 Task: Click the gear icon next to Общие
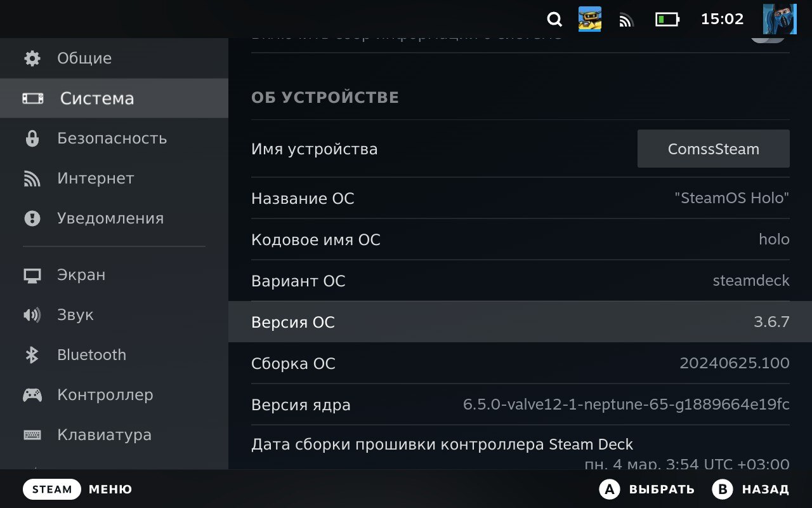tap(32, 58)
